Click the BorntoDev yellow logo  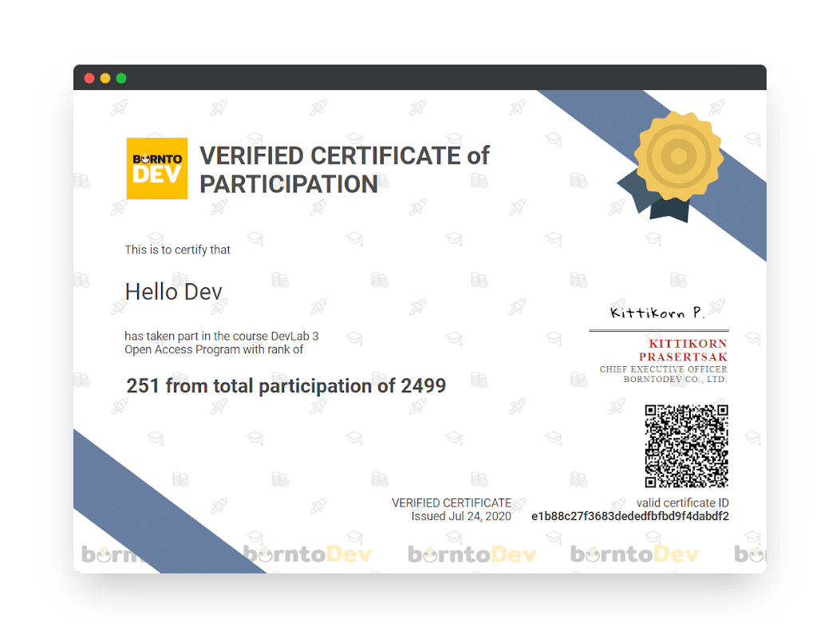click(x=157, y=168)
